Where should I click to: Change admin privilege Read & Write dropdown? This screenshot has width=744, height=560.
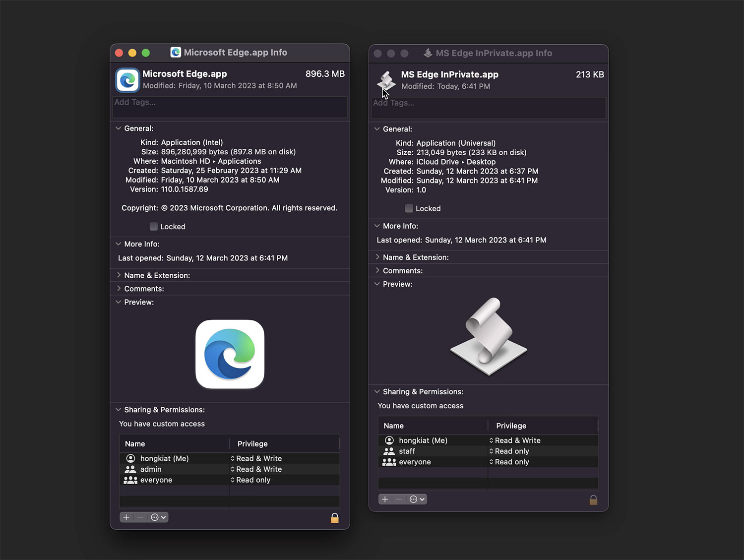[x=256, y=469]
